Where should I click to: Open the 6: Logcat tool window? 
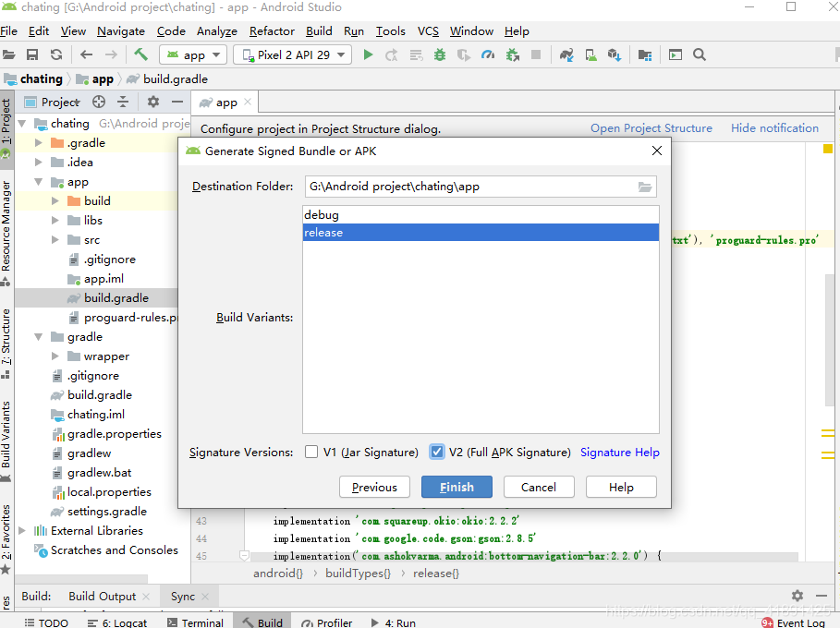point(117,622)
